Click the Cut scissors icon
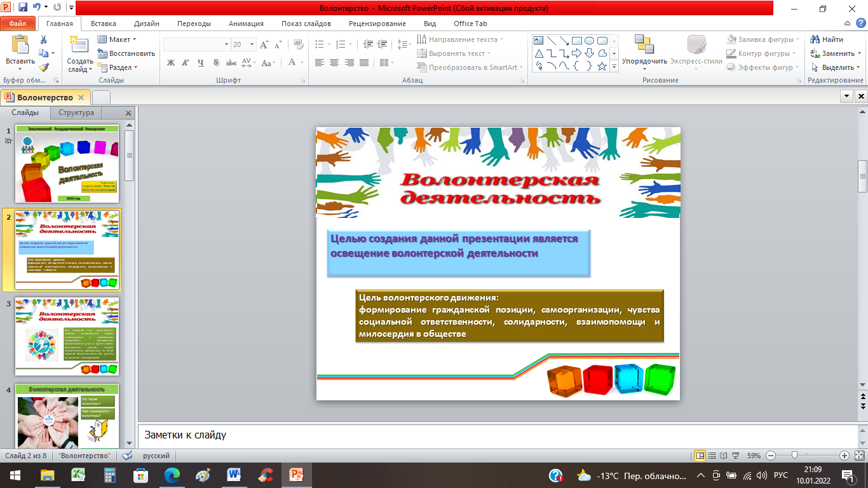 pyautogui.click(x=43, y=39)
